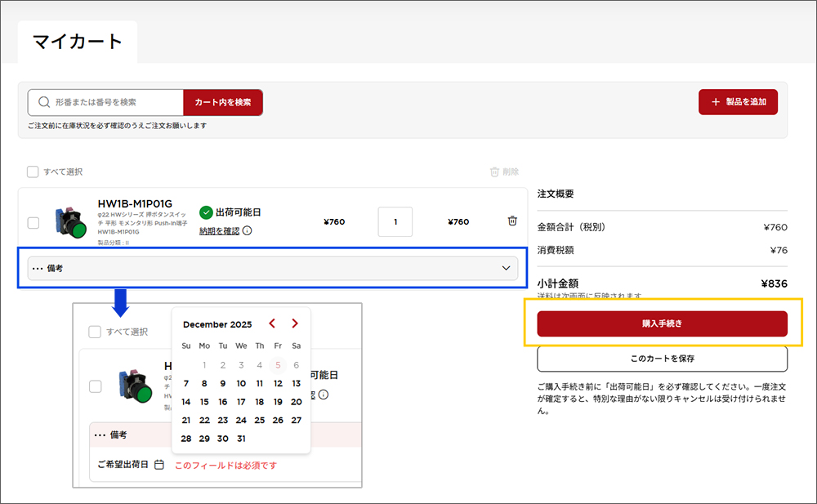Toggle すべて選択 checkbox in the lower panel
This screenshot has width=817, height=504.
(95, 332)
